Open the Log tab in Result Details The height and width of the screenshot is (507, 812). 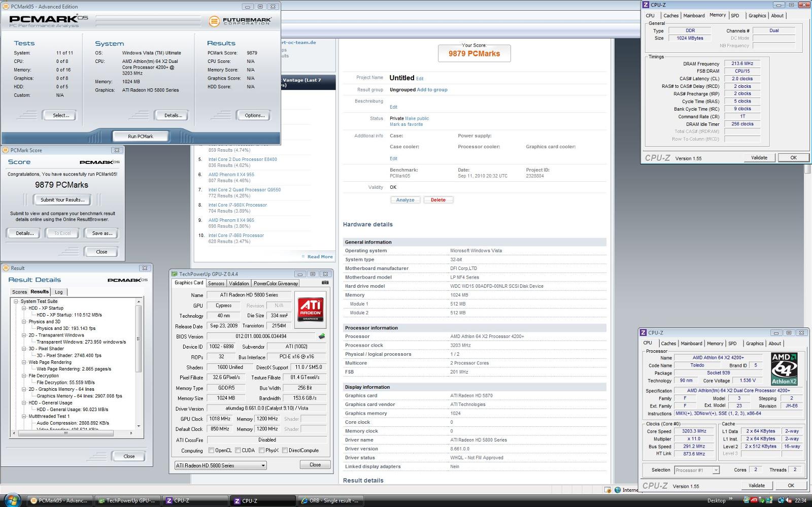59,292
